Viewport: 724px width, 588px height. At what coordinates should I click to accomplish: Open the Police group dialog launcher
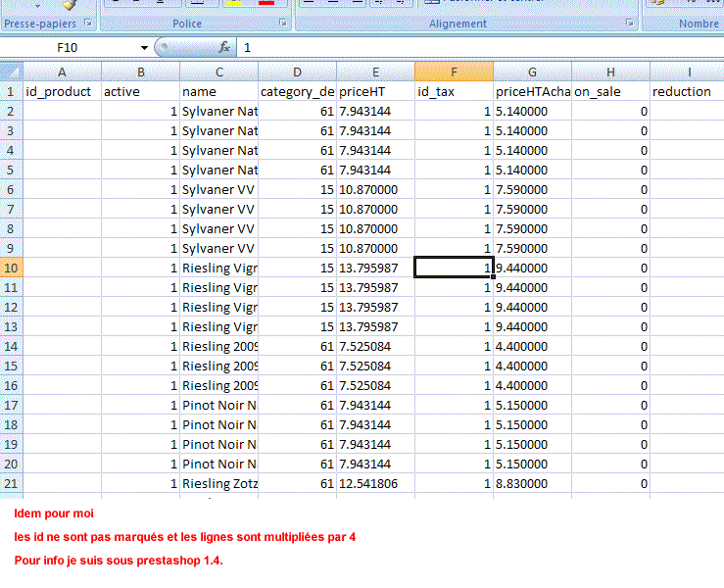point(283,23)
